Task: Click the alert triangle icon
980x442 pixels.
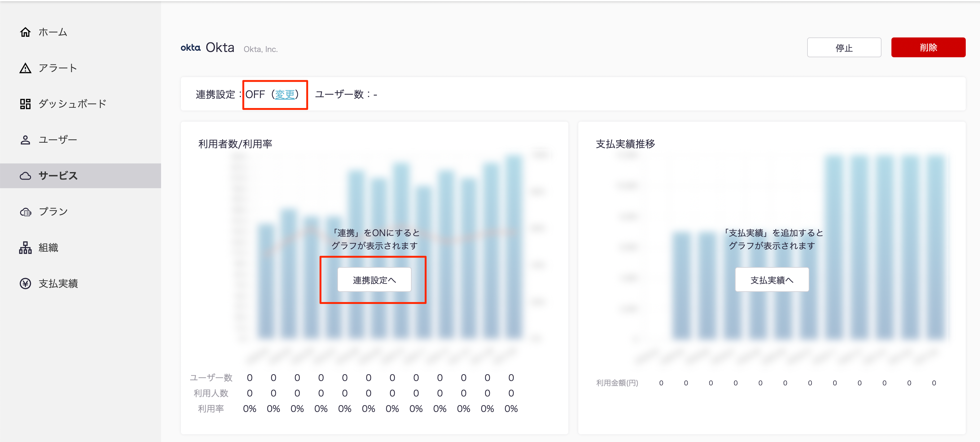Action: 25,68
